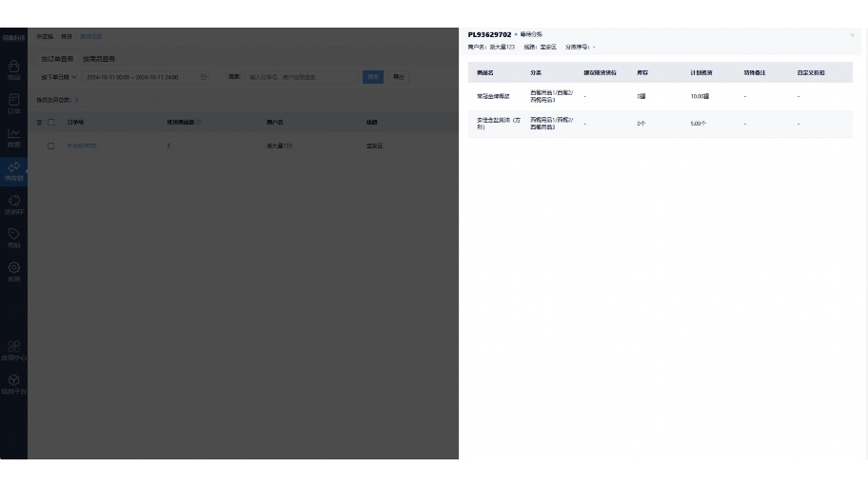The width and height of the screenshot is (868, 487).
Task: Click second breadcrumb item after 供应链
Action: point(67,36)
